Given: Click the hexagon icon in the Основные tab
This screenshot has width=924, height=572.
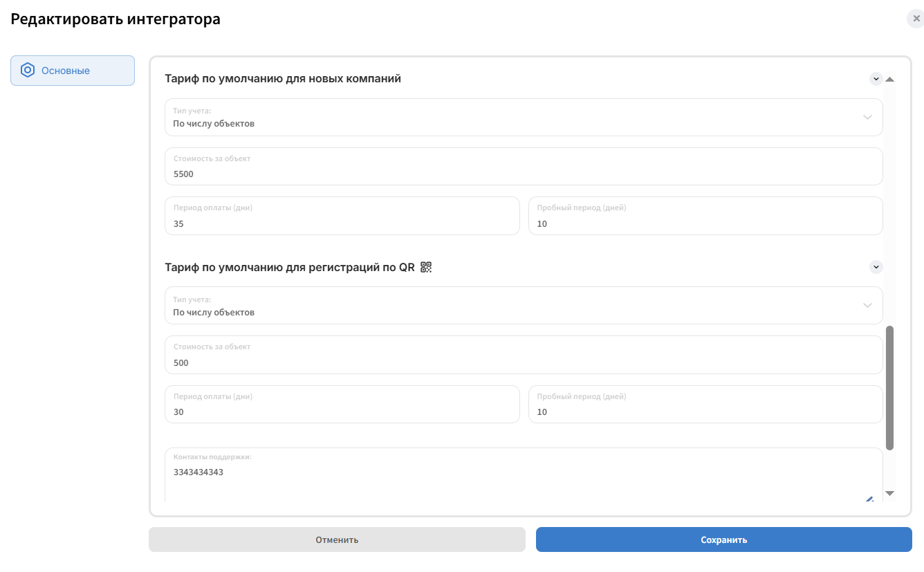Looking at the screenshot, I should pos(28,71).
